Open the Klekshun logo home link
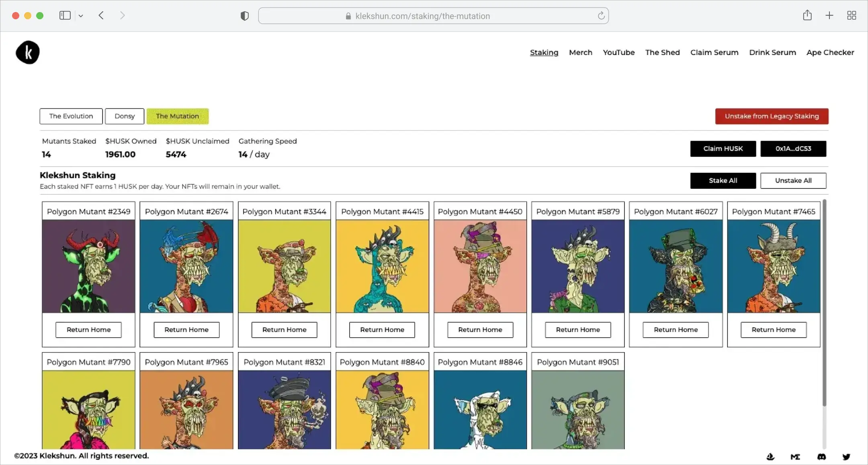This screenshot has height=465, width=868. click(28, 52)
